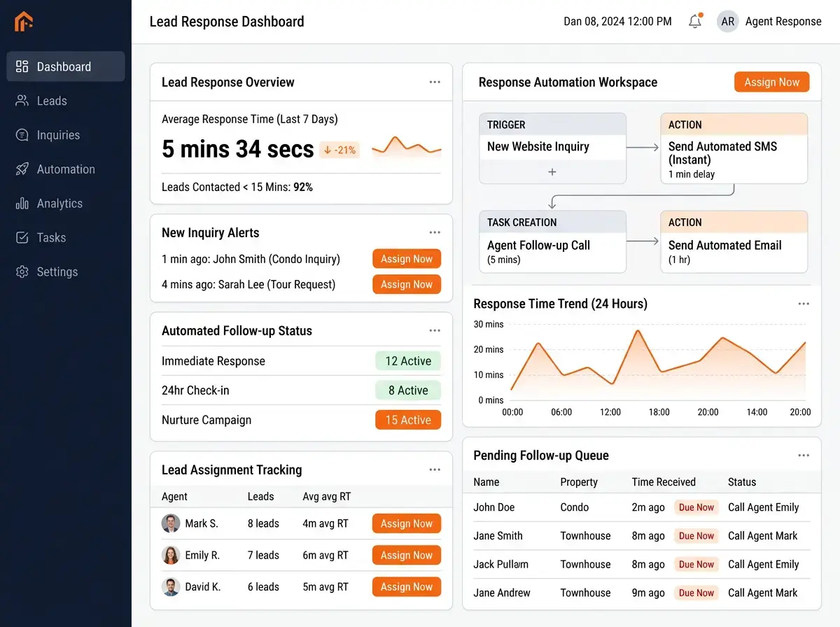Add a trigger with the plus icon
This screenshot has height=627, width=840.
[x=552, y=171]
